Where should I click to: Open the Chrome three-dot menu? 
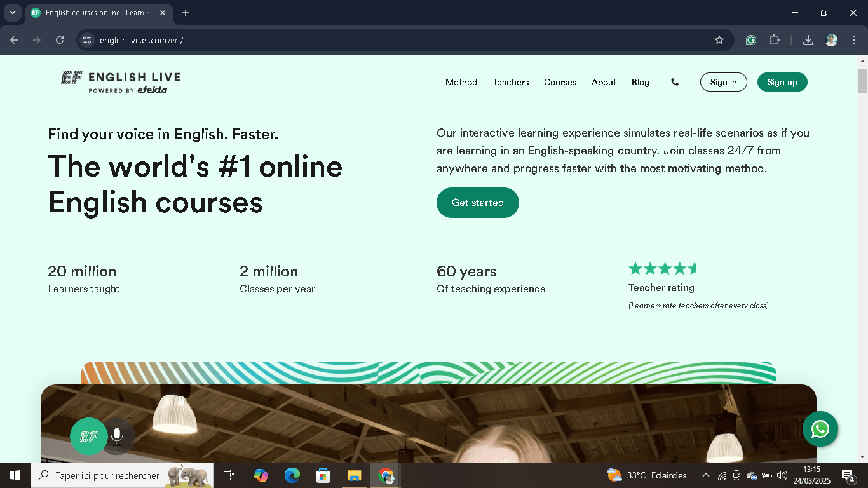(x=854, y=40)
